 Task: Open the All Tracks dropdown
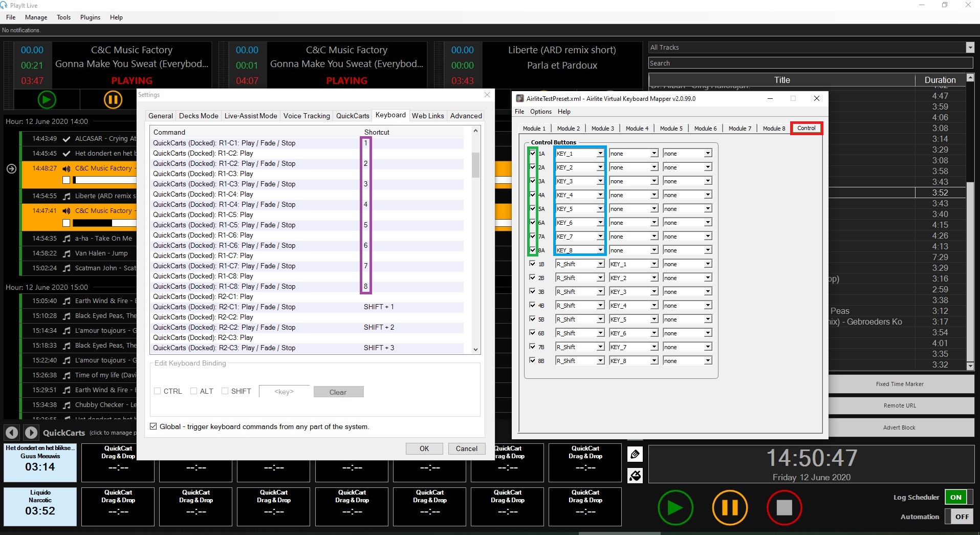(970, 48)
